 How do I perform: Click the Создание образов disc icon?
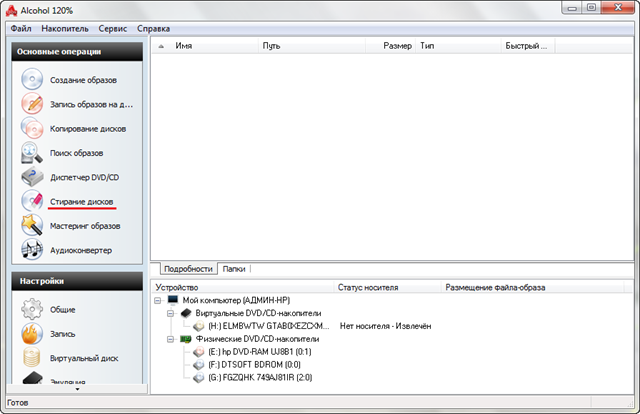(x=32, y=79)
